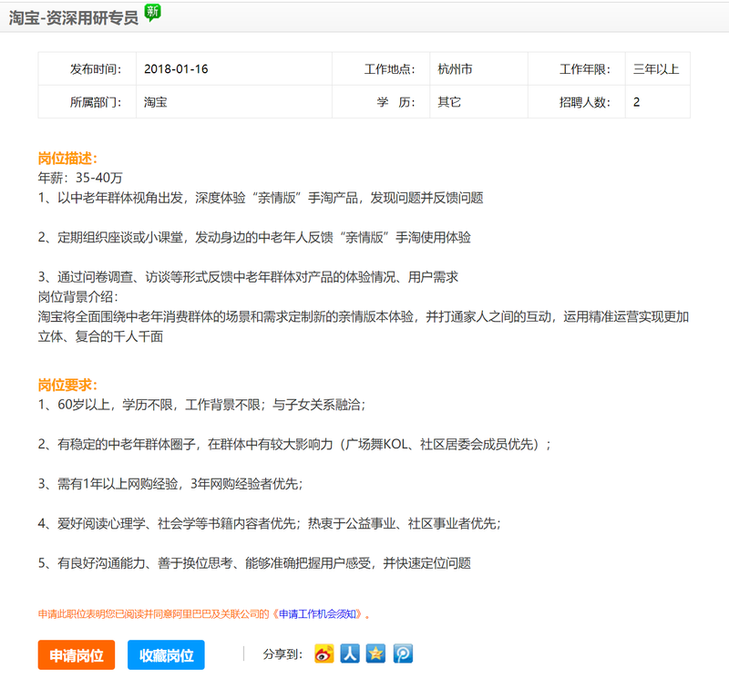729x700 pixels.
Task: Click the 分享到 label
Action: click(x=282, y=654)
